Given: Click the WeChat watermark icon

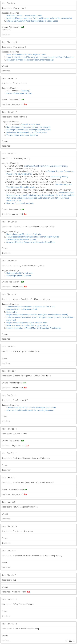Looking at the screenshot, I should tap(67, 640).
